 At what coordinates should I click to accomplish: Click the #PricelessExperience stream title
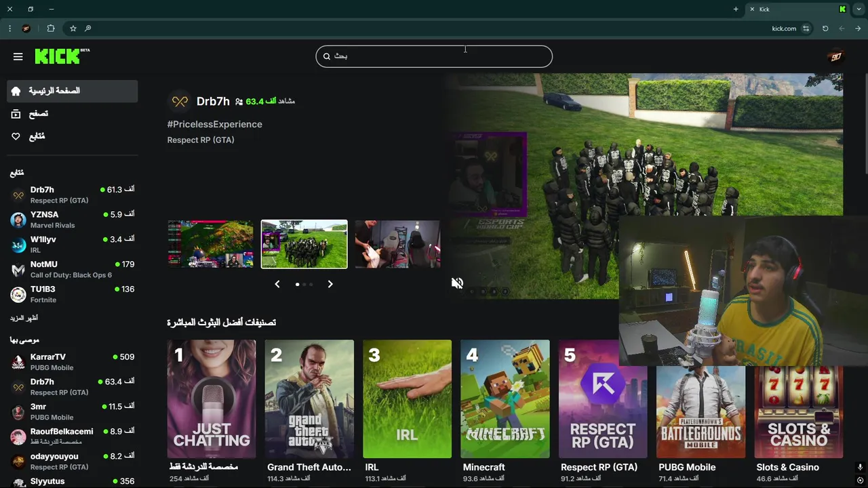click(214, 124)
